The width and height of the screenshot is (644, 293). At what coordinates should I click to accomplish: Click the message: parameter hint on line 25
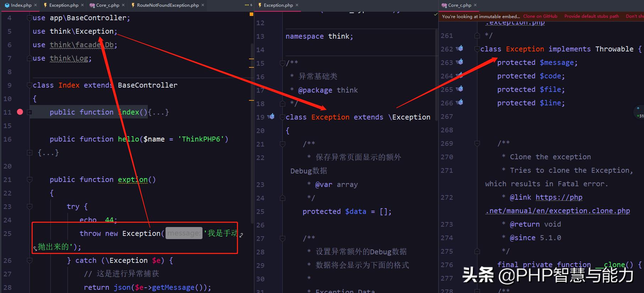click(x=184, y=233)
